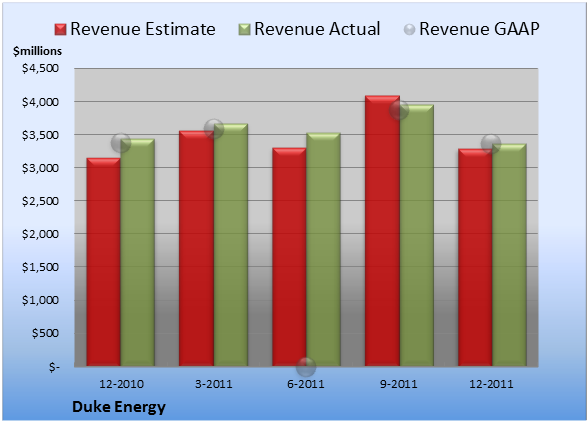Click the red Revenue Estimate legend swatch

[x=60, y=30]
